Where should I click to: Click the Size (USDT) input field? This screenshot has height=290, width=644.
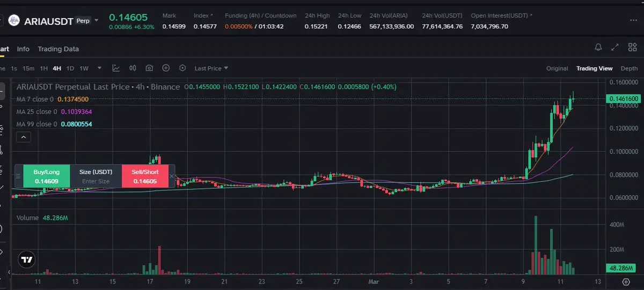(96, 176)
